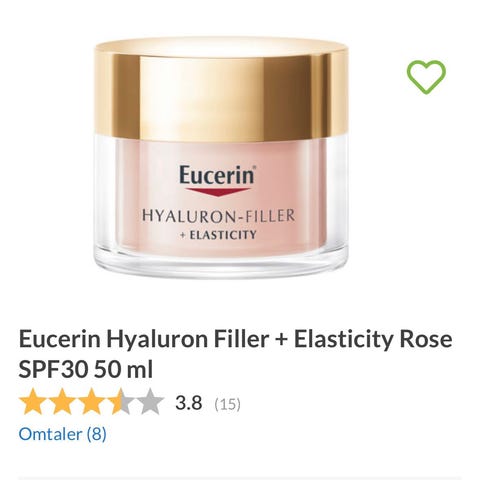Click + ELASTICITY label on the jar
480x480 pixels.
pyautogui.click(x=218, y=235)
